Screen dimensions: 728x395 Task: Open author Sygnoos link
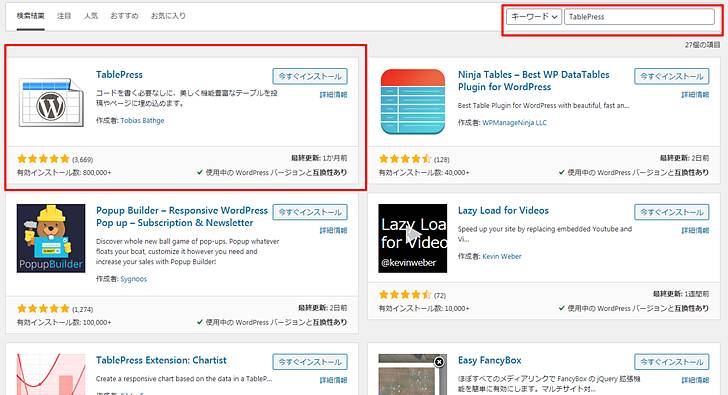point(133,279)
